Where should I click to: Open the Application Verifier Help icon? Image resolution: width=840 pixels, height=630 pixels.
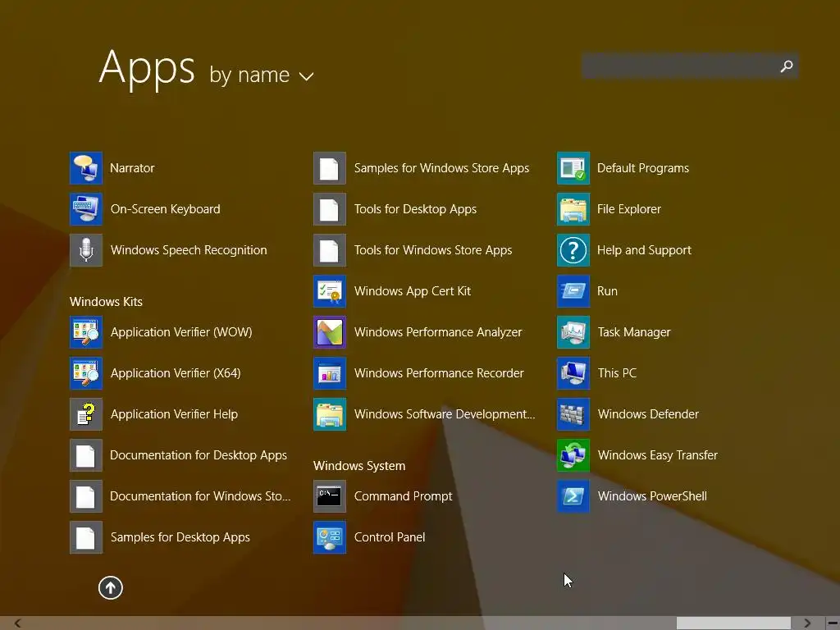[x=85, y=414]
